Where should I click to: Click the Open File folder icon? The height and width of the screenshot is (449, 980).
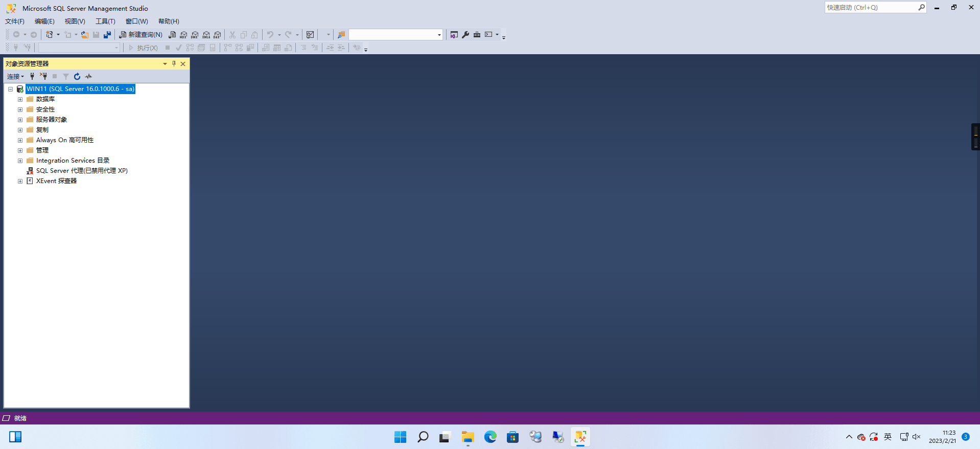pos(85,35)
